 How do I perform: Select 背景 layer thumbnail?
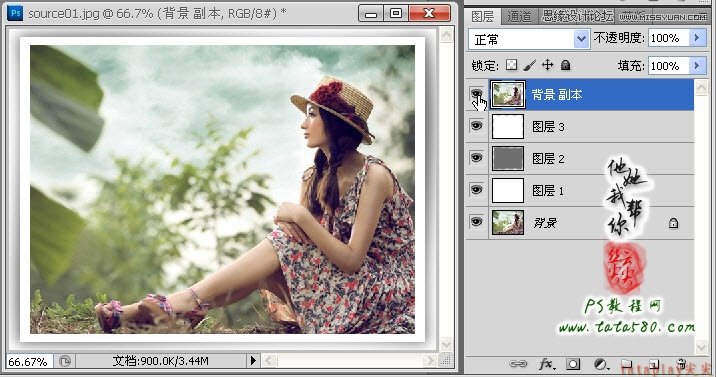pos(508,222)
